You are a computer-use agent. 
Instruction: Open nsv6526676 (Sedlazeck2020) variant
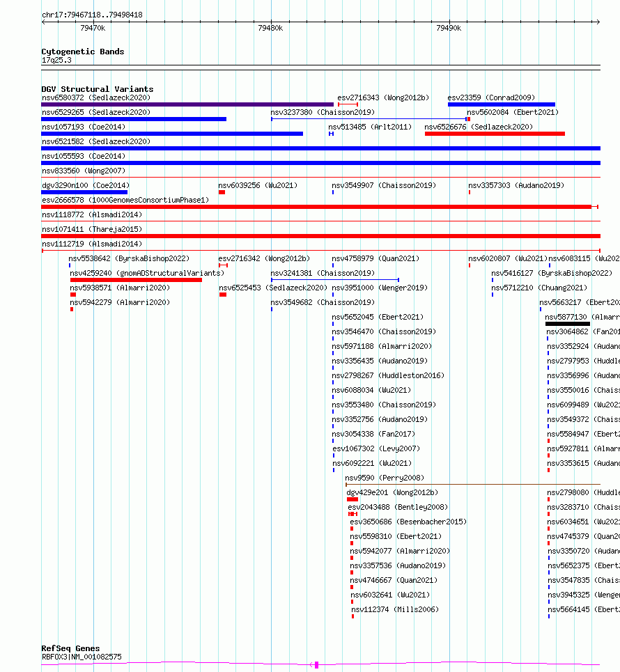click(x=479, y=127)
